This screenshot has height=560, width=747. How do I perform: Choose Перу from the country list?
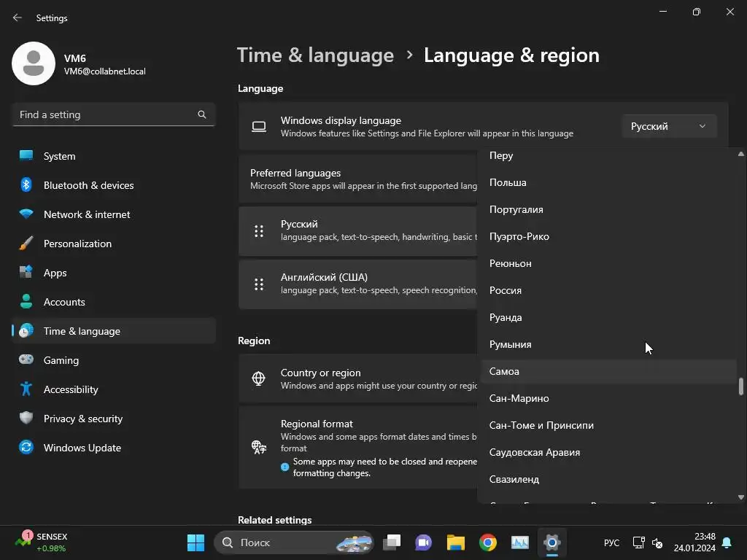pyautogui.click(x=608, y=156)
